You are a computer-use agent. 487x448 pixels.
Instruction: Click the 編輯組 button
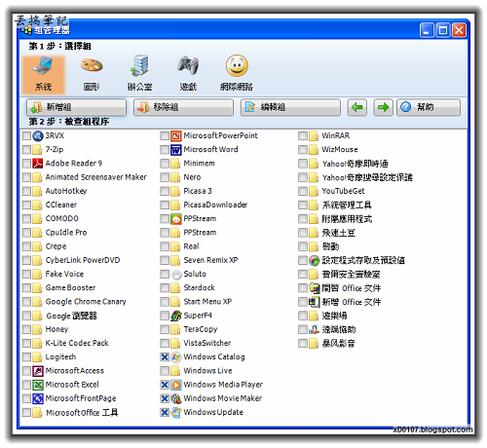pos(290,107)
